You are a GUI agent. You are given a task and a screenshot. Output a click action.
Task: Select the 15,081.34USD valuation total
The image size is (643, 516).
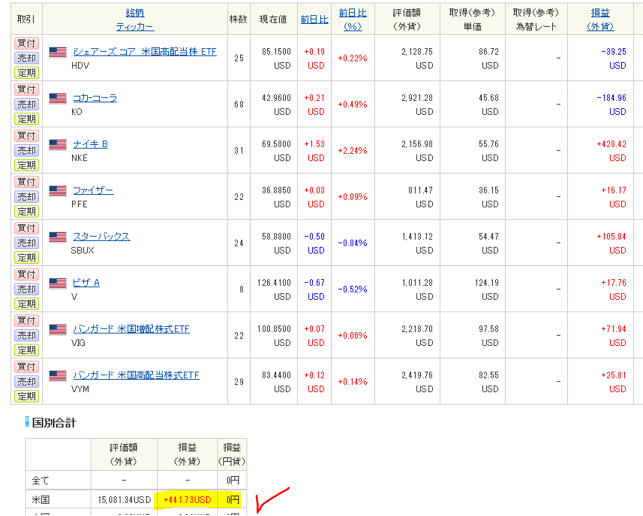[124, 500]
